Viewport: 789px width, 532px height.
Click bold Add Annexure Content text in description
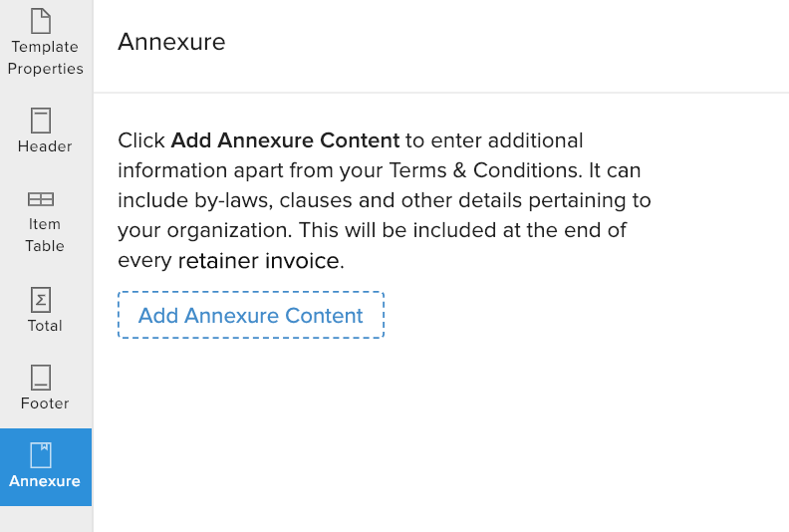click(x=285, y=140)
